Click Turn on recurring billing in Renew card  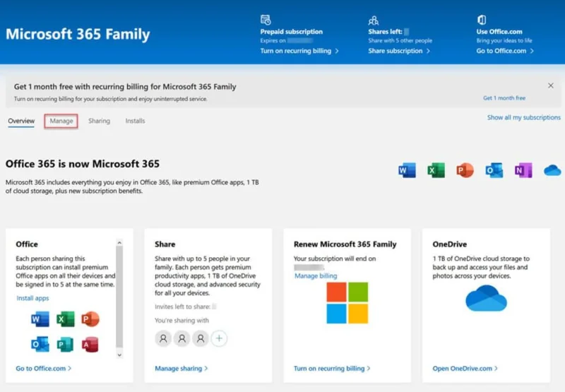332,368
